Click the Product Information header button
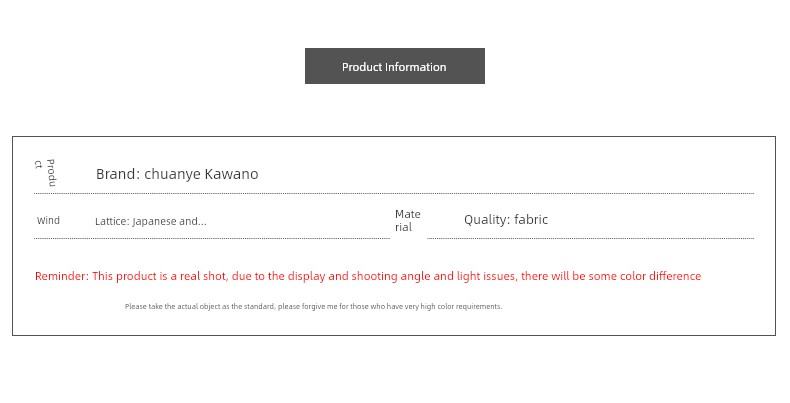Viewport: 790px width, 403px height. pos(394,66)
